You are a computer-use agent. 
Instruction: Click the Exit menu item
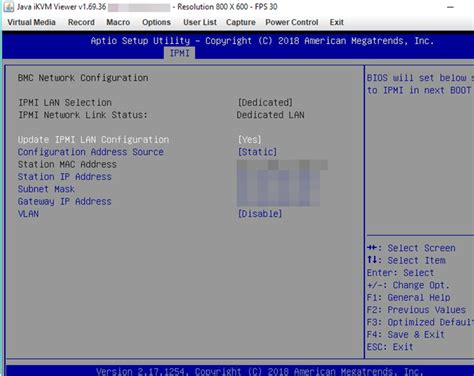pyautogui.click(x=337, y=22)
